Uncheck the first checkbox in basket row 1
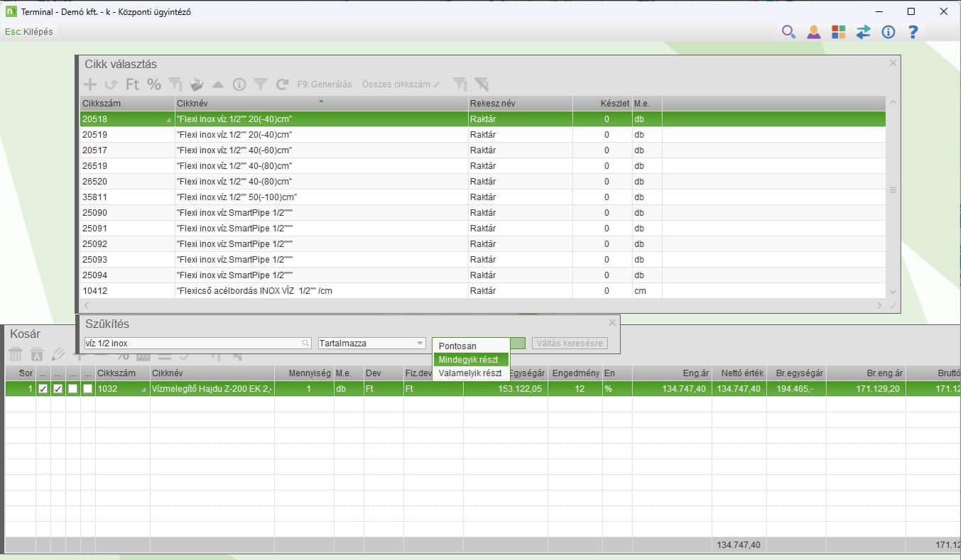 (43, 389)
